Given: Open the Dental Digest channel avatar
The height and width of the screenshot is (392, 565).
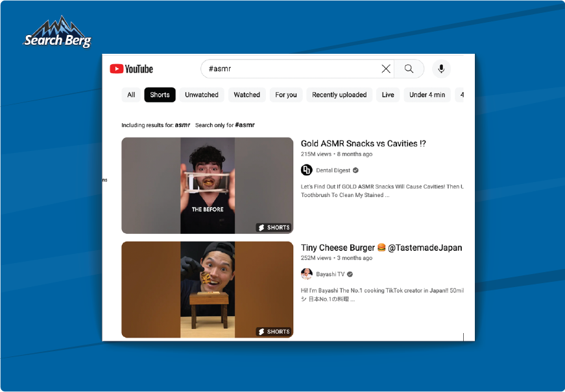Looking at the screenshot, I should (x=307, y=170).
